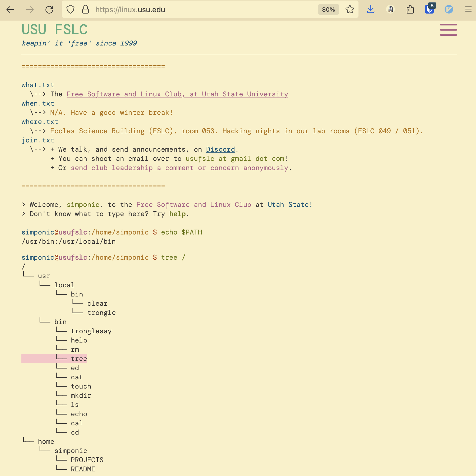Click the USU FSLC site title
The width and height of the screenshot is (476, 476).
click(x=55, y=30)
